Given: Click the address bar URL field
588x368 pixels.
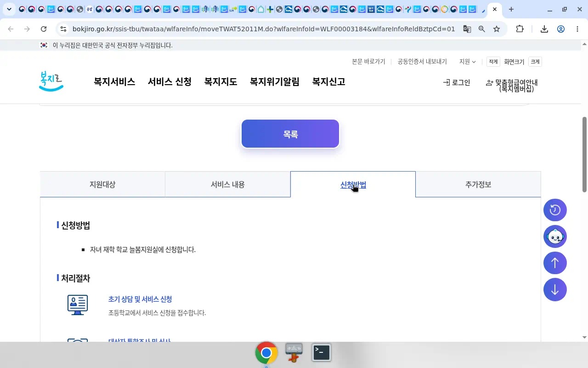Looking at the screenshot, I should pos(264,29).
